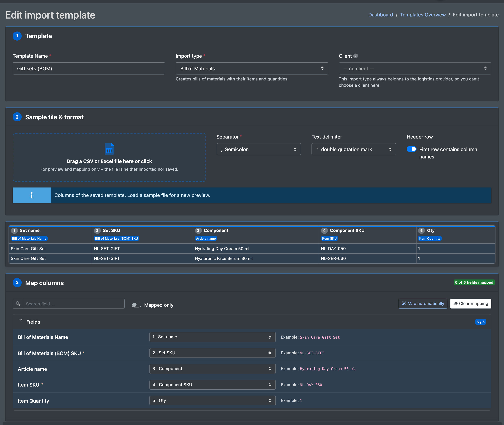Open Templates Overview breadcrumb link
The width and height of the screenshot is (504, 425).
(423, 15)
